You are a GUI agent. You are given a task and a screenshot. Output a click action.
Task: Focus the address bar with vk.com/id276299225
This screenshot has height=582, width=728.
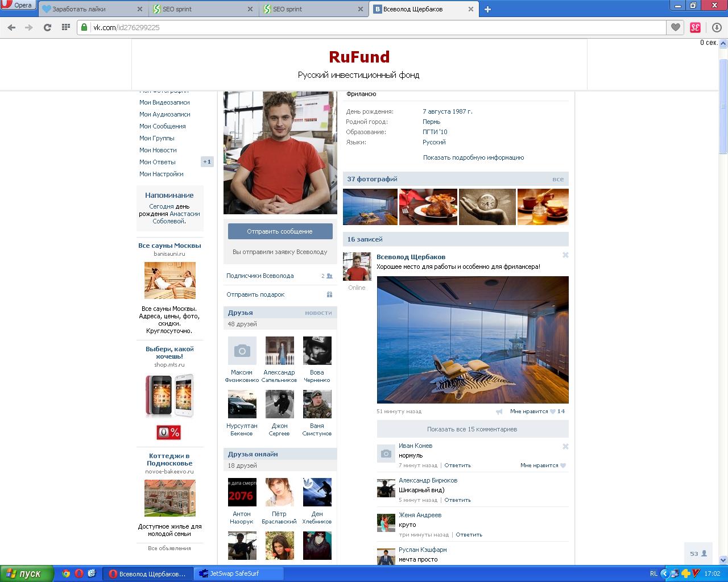click(371, 27)
